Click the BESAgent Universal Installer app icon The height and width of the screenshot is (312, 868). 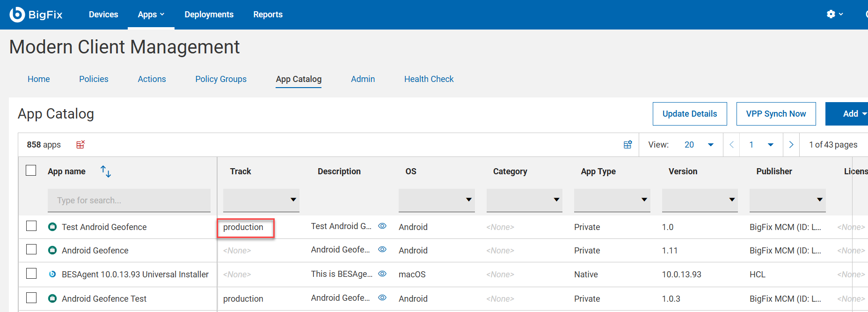pos(52,274)
